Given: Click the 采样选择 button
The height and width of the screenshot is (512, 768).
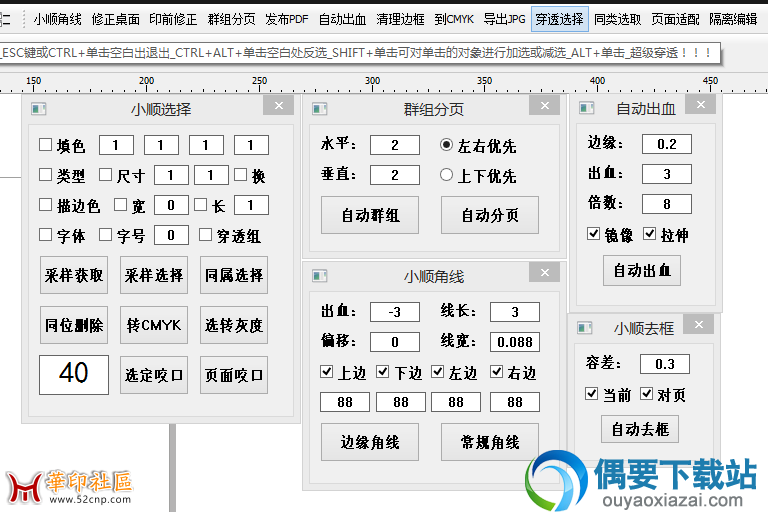Looking at the screenshot, I should [154, 275].
